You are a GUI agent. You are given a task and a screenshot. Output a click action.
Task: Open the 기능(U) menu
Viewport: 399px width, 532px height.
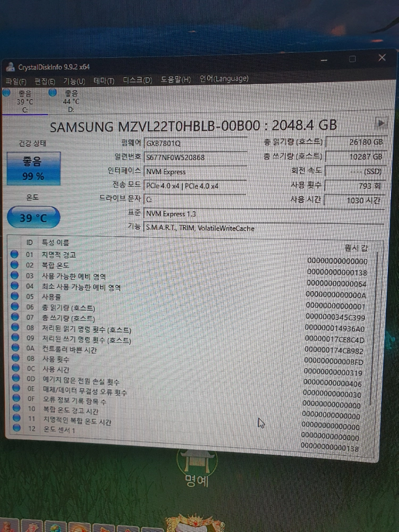click(74, 81)
